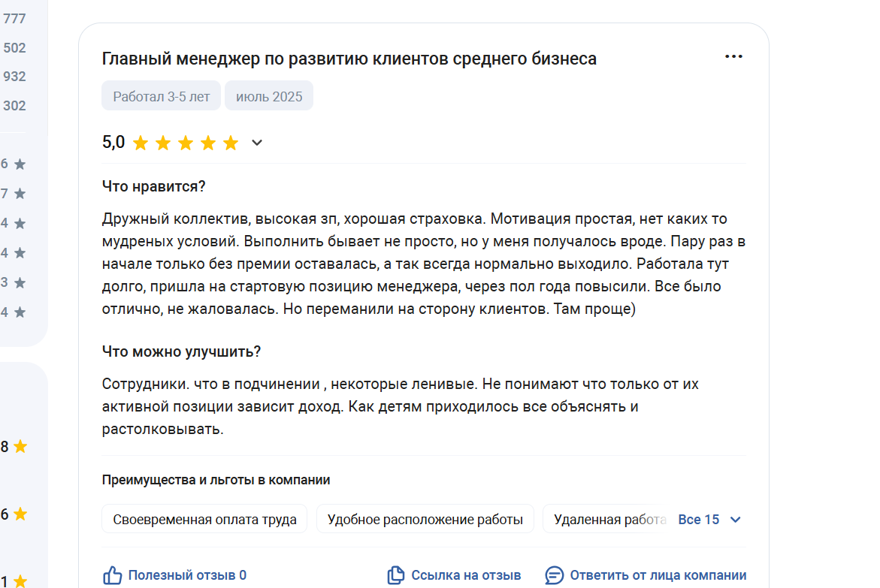The height and width of the screenshot is (588, 880).
Task: Select the Работал 3-5 лет tag
Action: pos(161,96)
